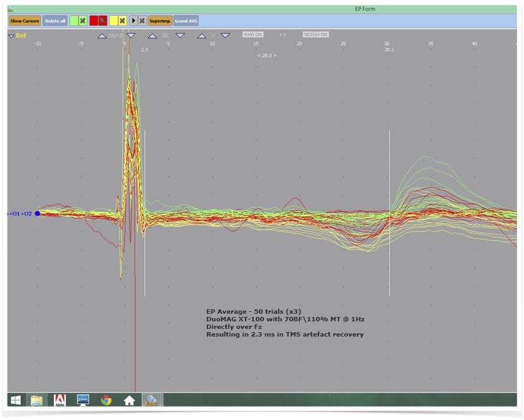Toggle the AVG ON setting
The width and height of the screenshot is (524, 420).
(x=252, y=35)
